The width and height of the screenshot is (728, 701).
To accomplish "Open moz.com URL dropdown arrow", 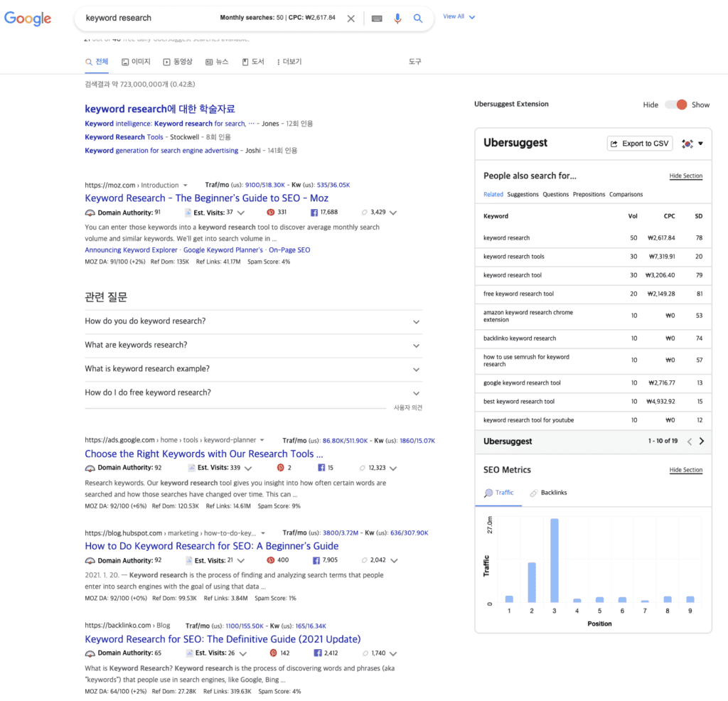I will 186,186.
